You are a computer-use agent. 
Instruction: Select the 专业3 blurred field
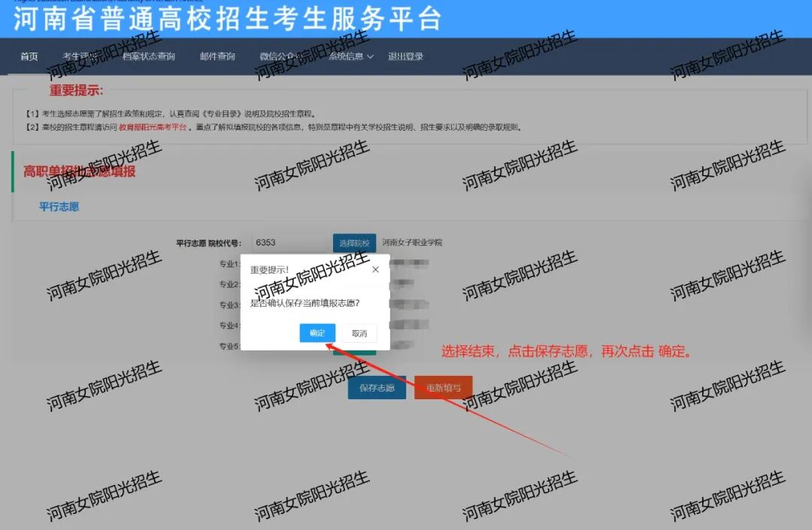click(x=408, y=304)
